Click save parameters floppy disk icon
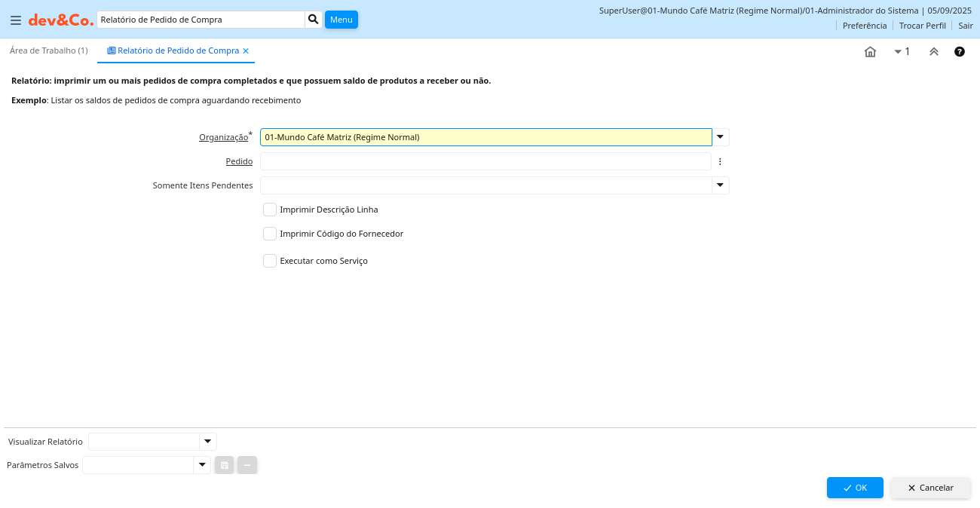The width and height of the screenshot is (980, 508). coord(224,465)
